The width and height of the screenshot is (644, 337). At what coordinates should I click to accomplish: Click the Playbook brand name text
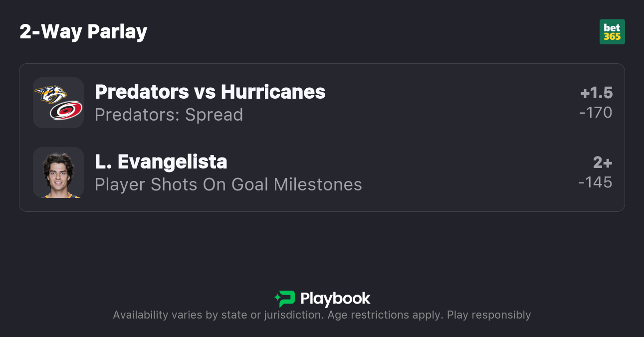[x=335, y=299]
